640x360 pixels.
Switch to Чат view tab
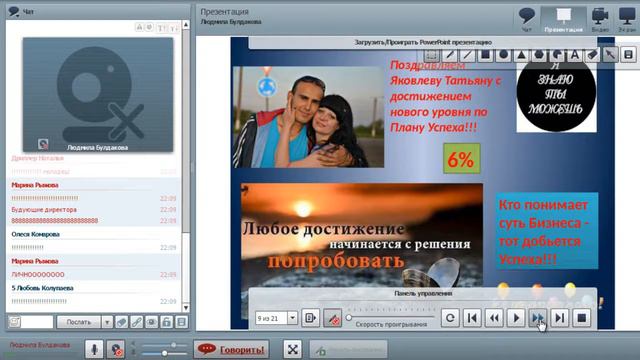tap(527, 19)
